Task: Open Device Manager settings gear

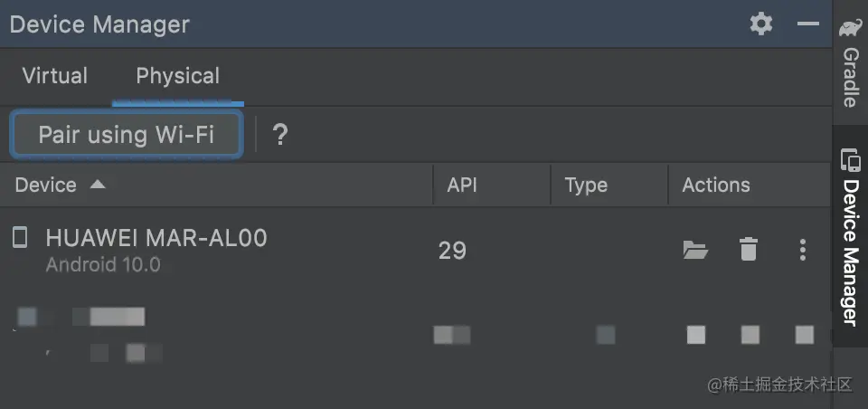Action: tap(761, 24)
